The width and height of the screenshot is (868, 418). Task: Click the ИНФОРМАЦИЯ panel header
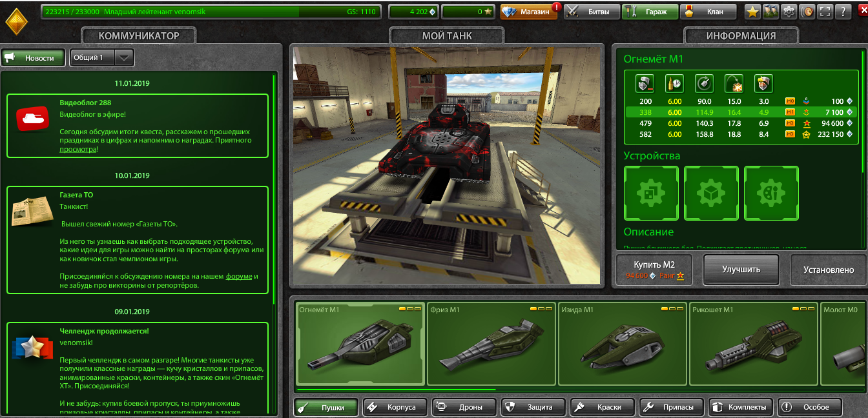click(x=741, y=36)
